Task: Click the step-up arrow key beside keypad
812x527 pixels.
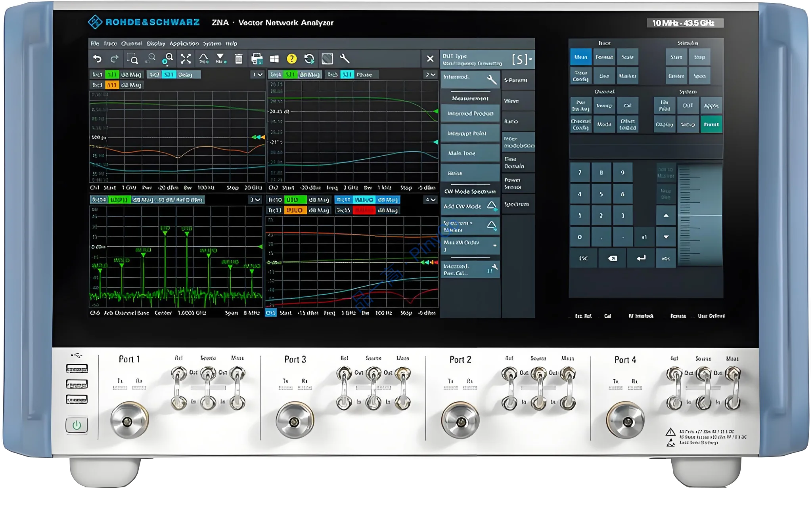Action: [x=666, y=216]
